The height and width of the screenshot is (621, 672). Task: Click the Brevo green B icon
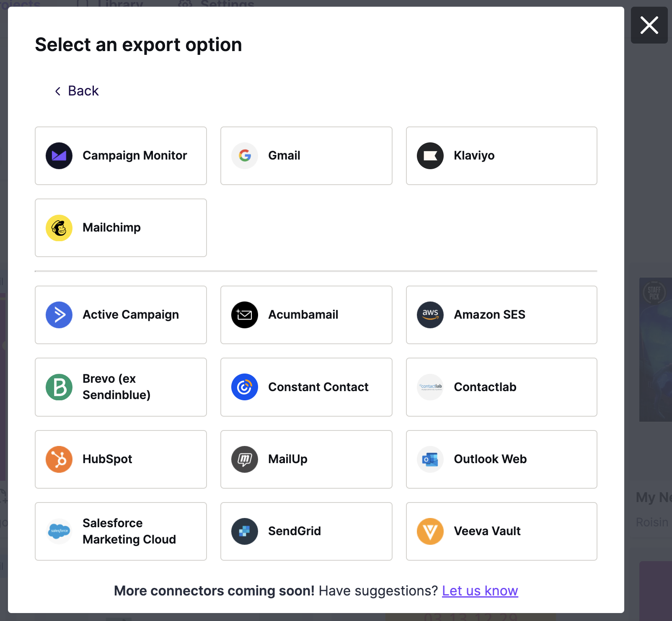tap(59, 387)
